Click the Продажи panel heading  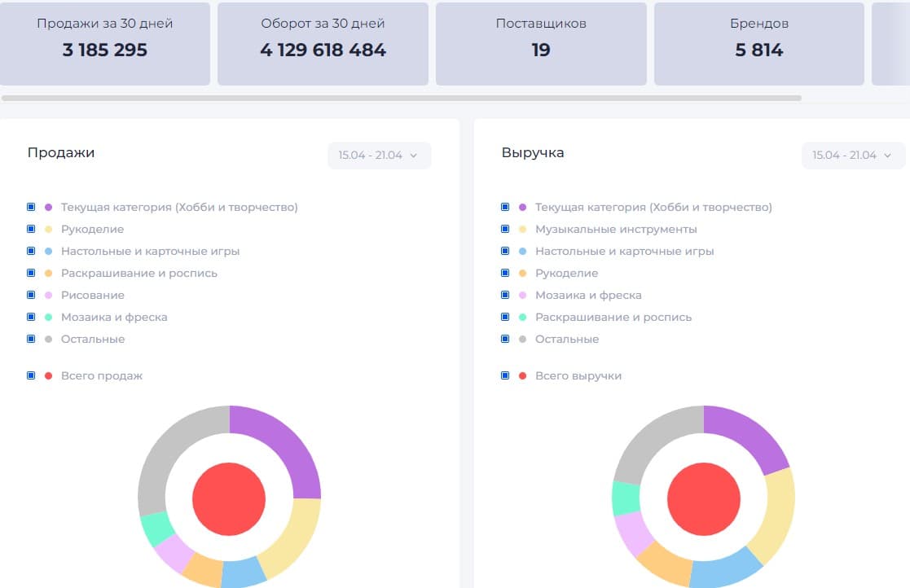(61, 152)
